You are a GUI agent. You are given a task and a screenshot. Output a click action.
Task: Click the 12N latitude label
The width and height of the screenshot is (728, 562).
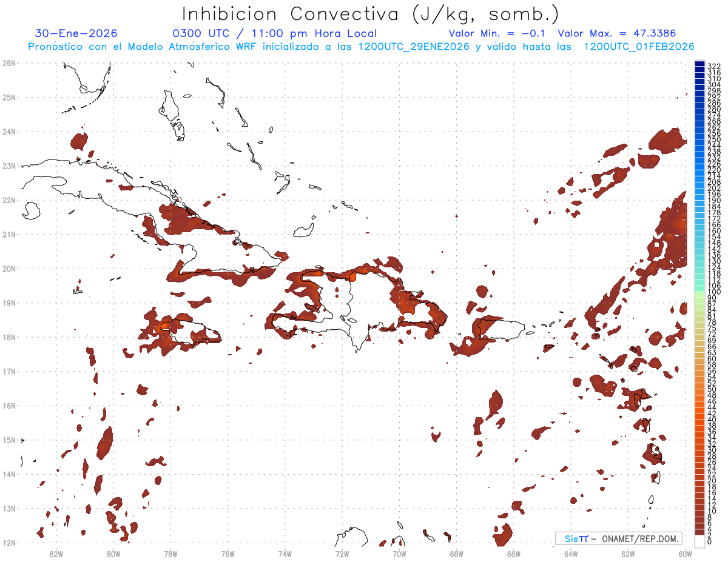9,543
